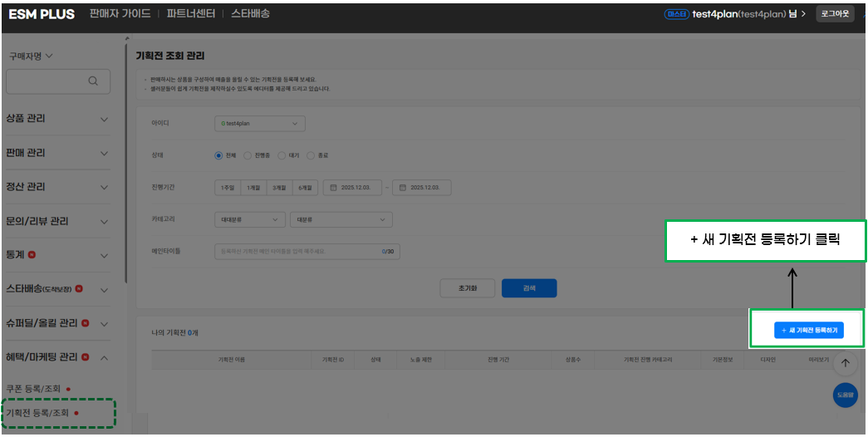
Task: Click the 상태 column header in table
Action: [375, 360]
